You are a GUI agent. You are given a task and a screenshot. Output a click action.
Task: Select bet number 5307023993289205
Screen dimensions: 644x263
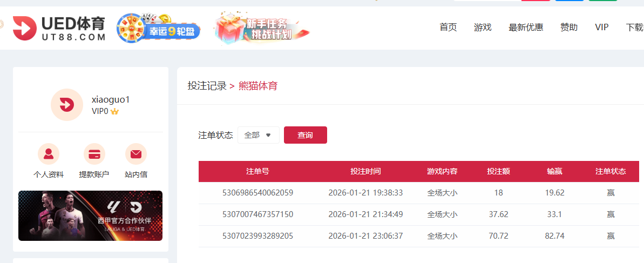257,237
